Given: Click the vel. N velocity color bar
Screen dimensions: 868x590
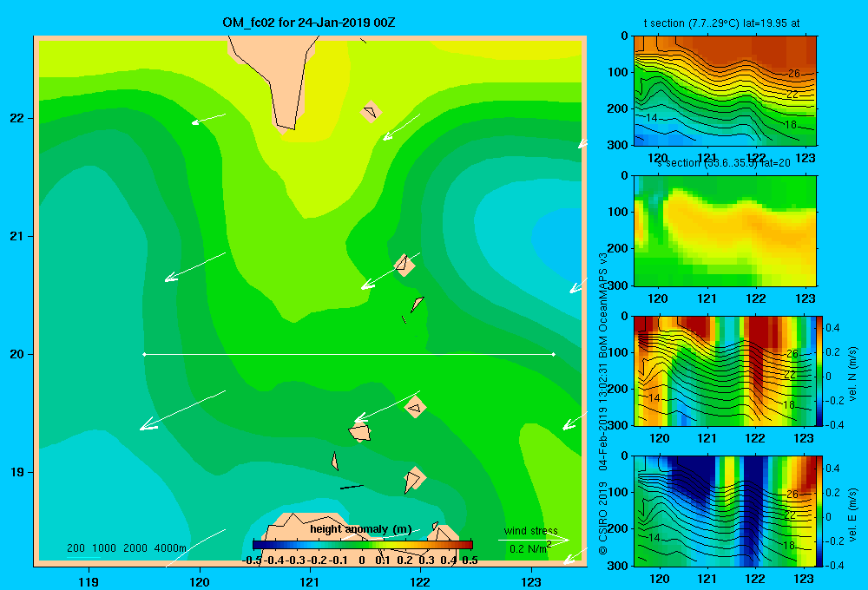Looking at the screenshot, I should point(819,370).
